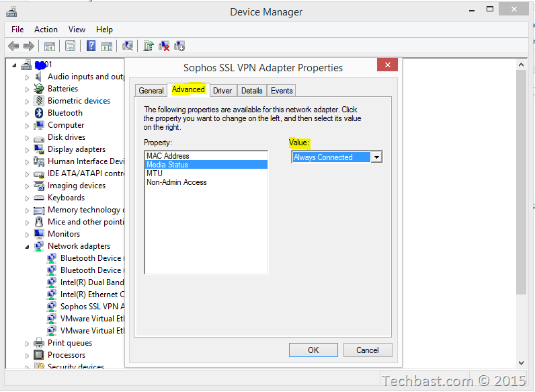This screenshot has width=535, height=392.
Task: Select the Biometric devices tree item
Action: [79, 101]
